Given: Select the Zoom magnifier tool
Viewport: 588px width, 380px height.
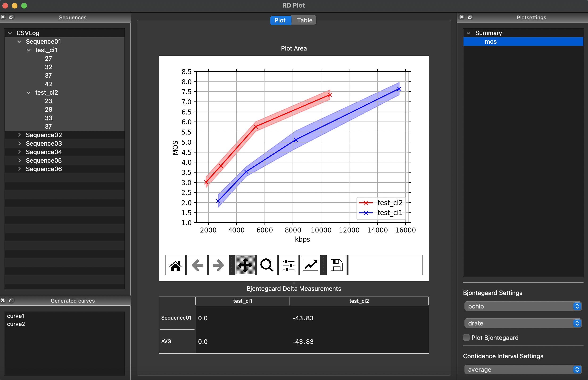Looking at the screenshot, I should point(267,265).
